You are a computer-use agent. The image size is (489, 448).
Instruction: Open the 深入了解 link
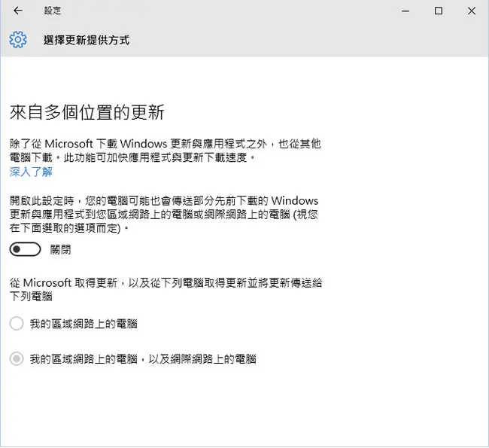point(31,172)
